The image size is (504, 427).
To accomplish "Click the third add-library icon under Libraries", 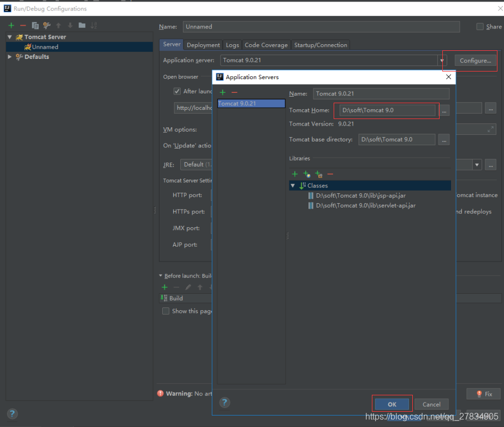I will tap(318, 174).
